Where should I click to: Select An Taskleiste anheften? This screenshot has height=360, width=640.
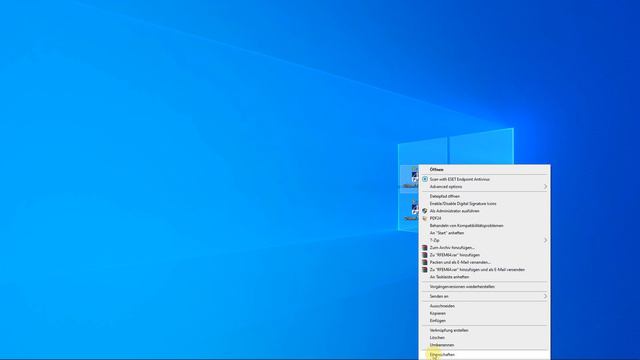[484, 277]
